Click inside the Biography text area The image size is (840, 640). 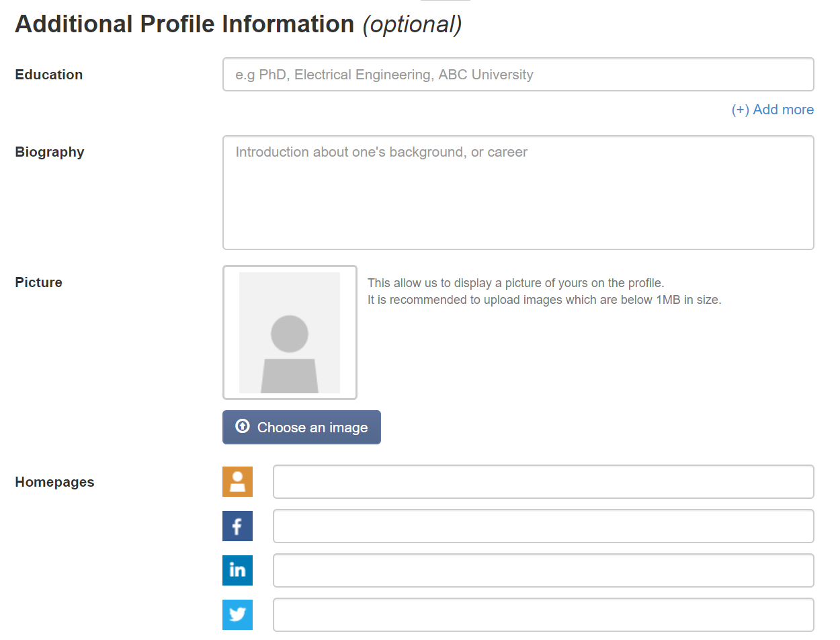517,192
